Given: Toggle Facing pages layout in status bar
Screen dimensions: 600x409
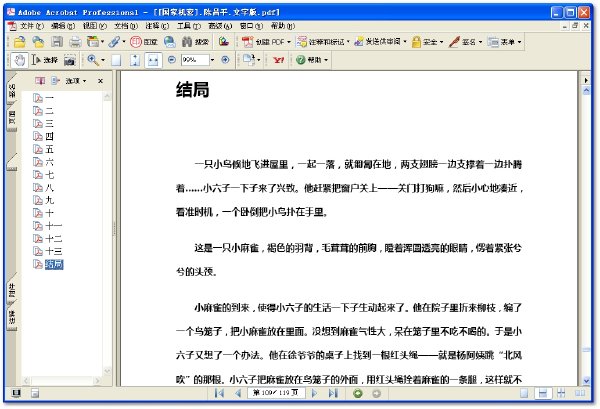Looking at the screenshot, I should point(580,393).
